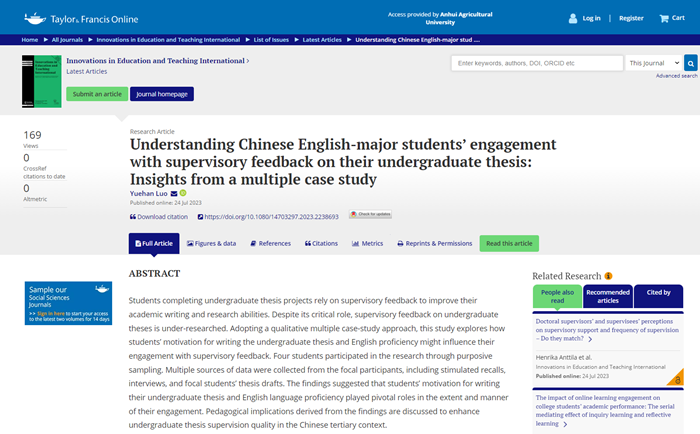This screenshot has width=700, height=434.
Task: Click the author's email envelope icon
Action: 174,193
